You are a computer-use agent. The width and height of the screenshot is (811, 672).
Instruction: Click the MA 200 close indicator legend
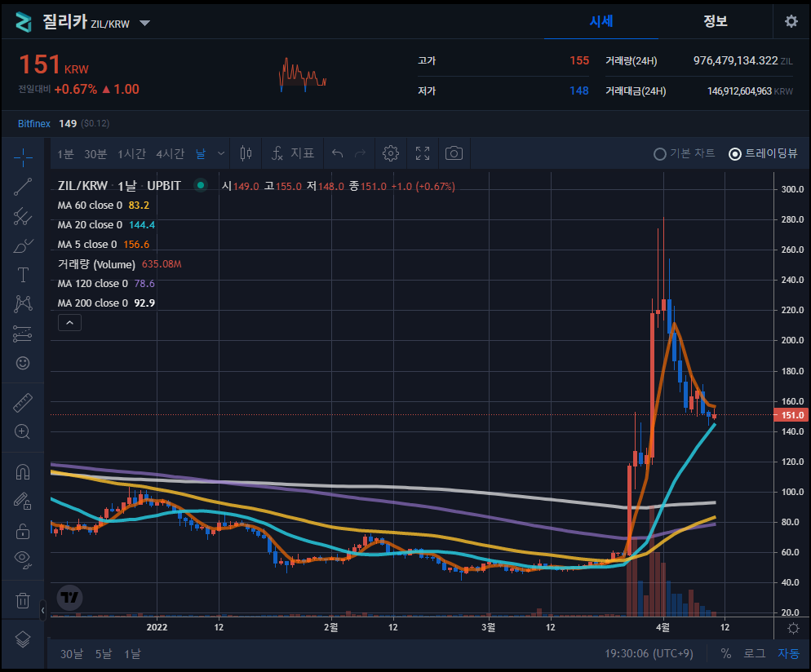[x=106, y=303]
